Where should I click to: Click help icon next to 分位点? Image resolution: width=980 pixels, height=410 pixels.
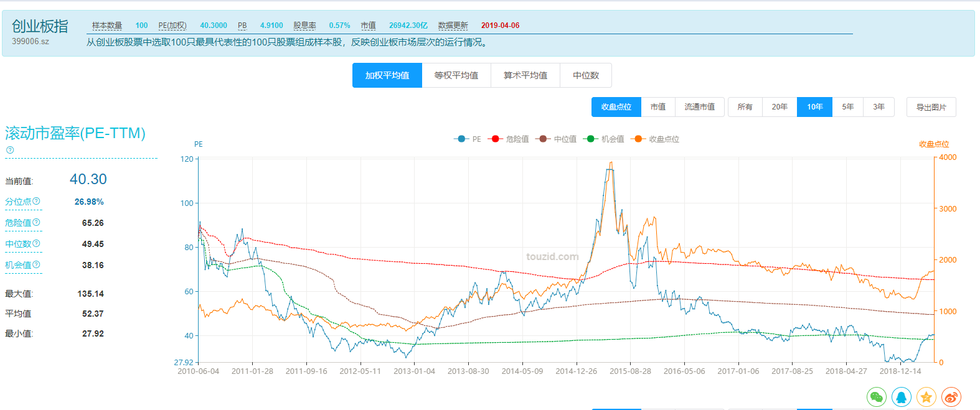(36, 201)
